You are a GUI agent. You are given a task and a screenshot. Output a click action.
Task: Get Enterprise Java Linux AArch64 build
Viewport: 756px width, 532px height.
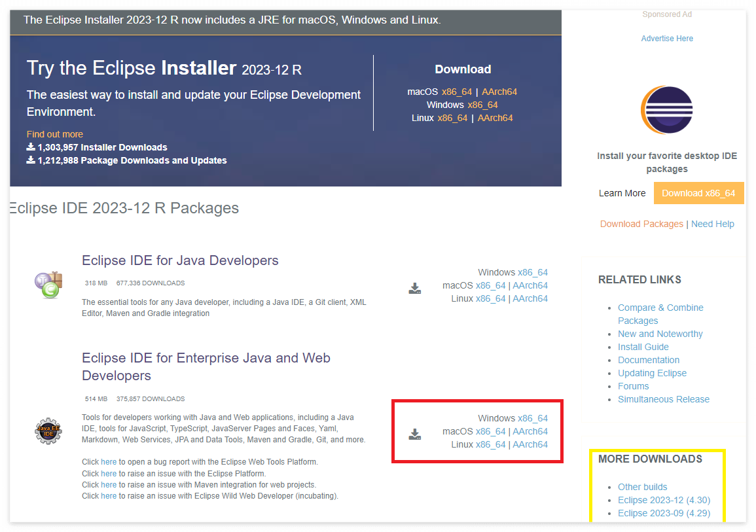coord(530,444)
